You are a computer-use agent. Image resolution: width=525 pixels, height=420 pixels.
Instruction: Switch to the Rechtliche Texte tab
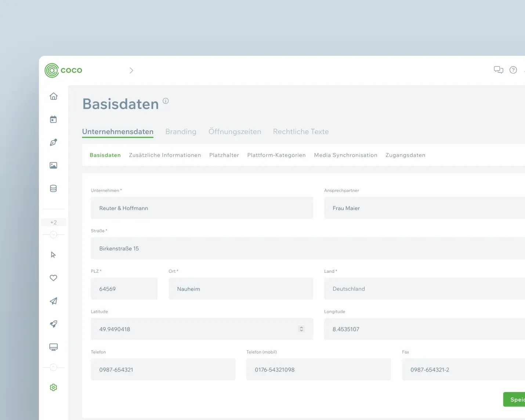301,132
